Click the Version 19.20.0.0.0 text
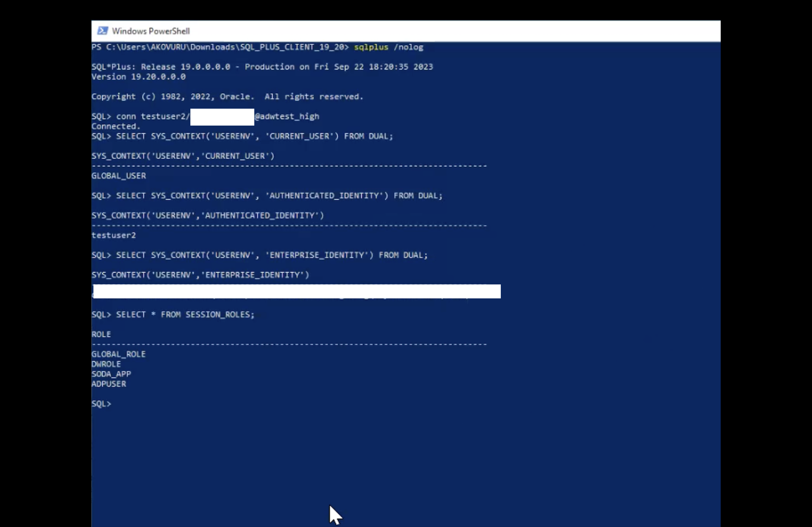 (x=139, y=77)
